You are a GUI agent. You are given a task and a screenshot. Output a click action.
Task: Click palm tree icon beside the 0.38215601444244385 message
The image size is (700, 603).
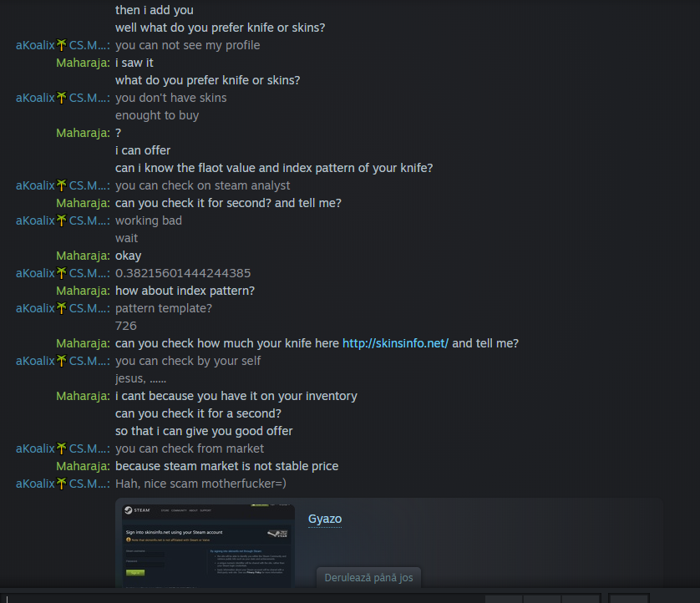(x=61, y=273)
